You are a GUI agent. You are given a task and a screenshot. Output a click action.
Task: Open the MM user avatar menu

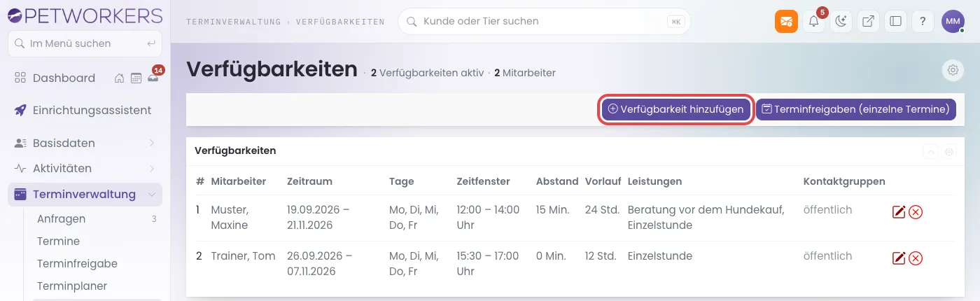point(953,21)
